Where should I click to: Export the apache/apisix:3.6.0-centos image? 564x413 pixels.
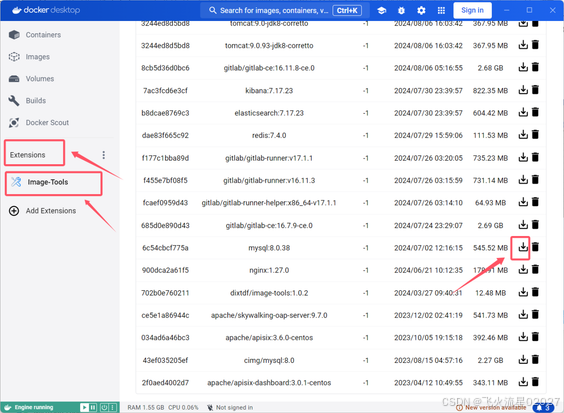[x=523, y=337]
